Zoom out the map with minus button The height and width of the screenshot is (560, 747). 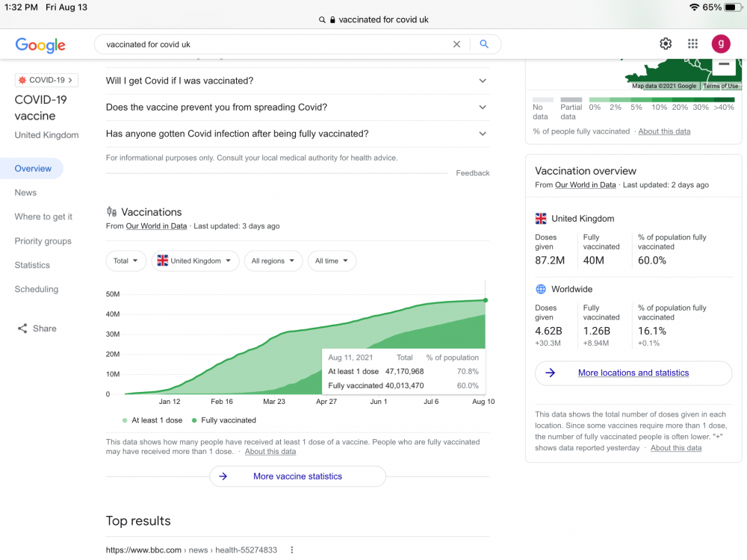point(724,64)
